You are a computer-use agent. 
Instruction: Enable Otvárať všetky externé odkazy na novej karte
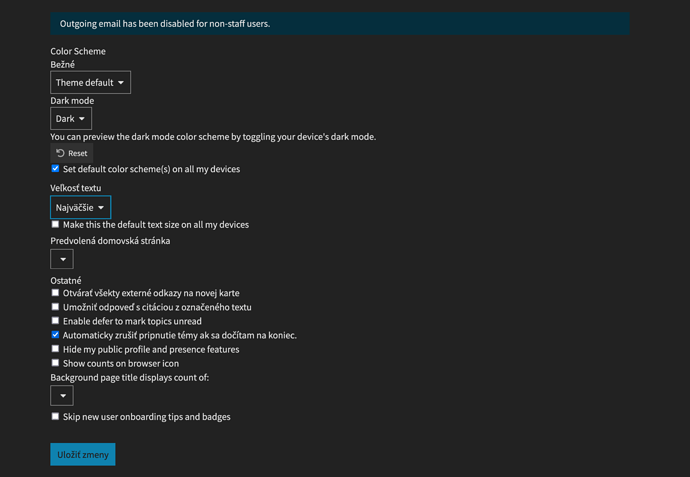coord(55,293)
